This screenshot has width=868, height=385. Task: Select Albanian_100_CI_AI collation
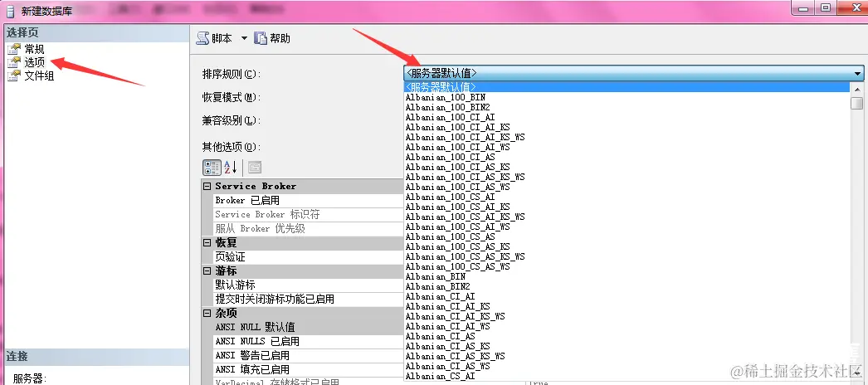point(627,117)
